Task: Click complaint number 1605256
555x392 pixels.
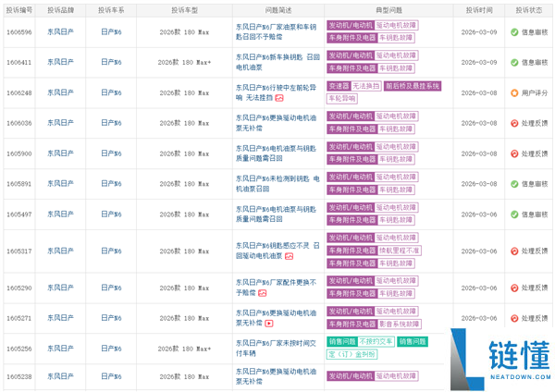Action: tap(19, 349)
